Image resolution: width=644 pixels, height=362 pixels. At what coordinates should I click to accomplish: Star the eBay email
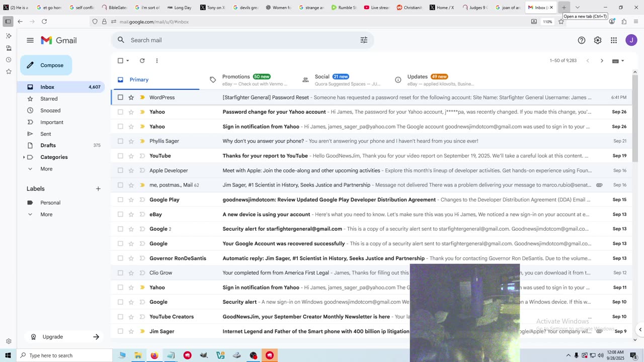(131, 214)
